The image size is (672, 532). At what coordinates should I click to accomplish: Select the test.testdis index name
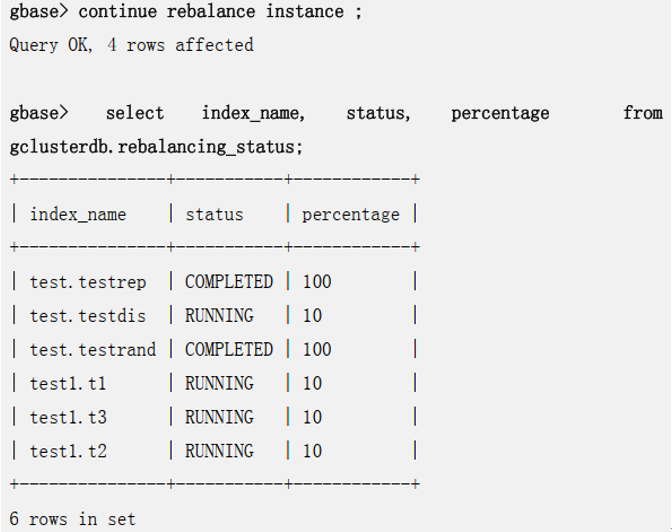(x=87, y=316)
